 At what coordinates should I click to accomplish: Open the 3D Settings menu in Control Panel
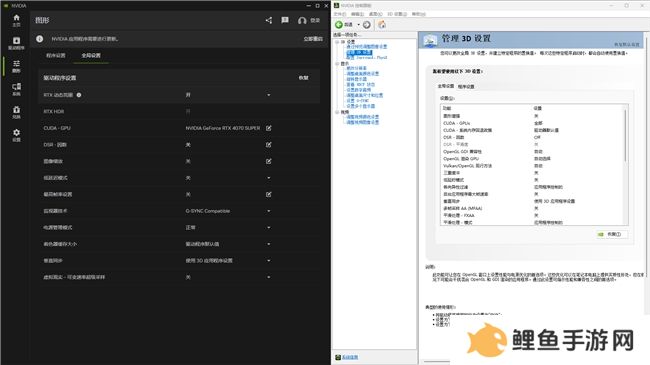point(397,14)
